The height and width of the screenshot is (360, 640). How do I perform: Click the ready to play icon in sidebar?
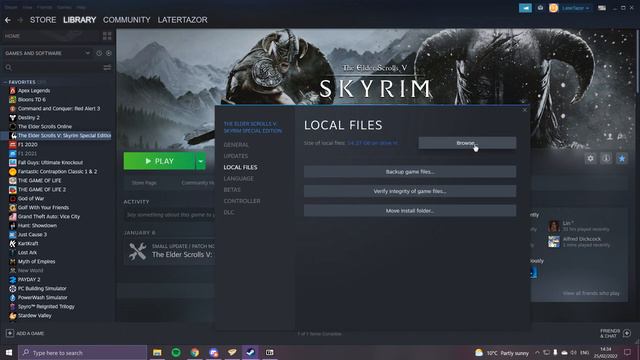coord(109,53)
